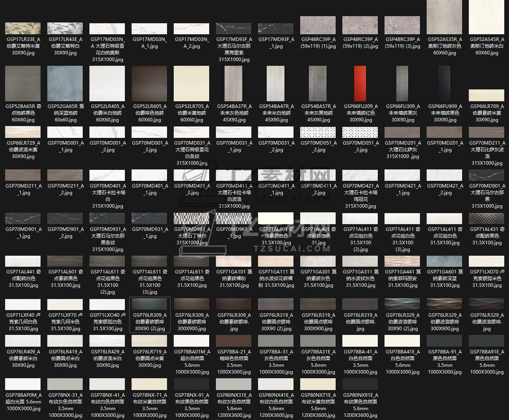Screen dimensions: 509x420
Task: Select the GSP70MD901_A 大理石马尔古那黑 thumbnail
Action: click(x=487, y=175)
